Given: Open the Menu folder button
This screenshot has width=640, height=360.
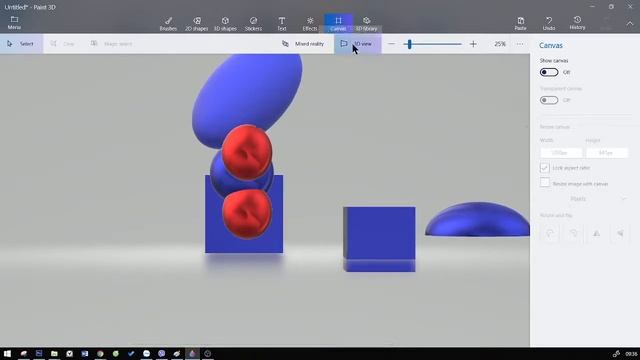Looking at the screenshot, I should tap(14, 23).
